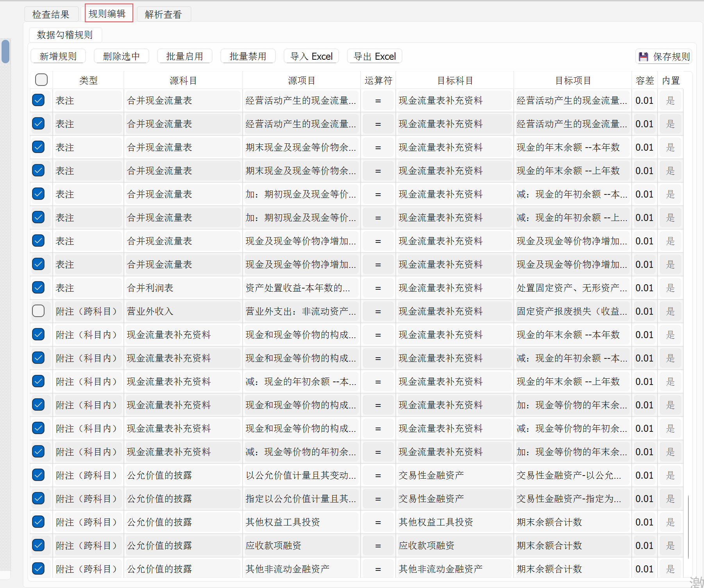Click the scrollbar handle on the left edge
The width and height of the screenshot is (704, 588).
coord(5,52)
